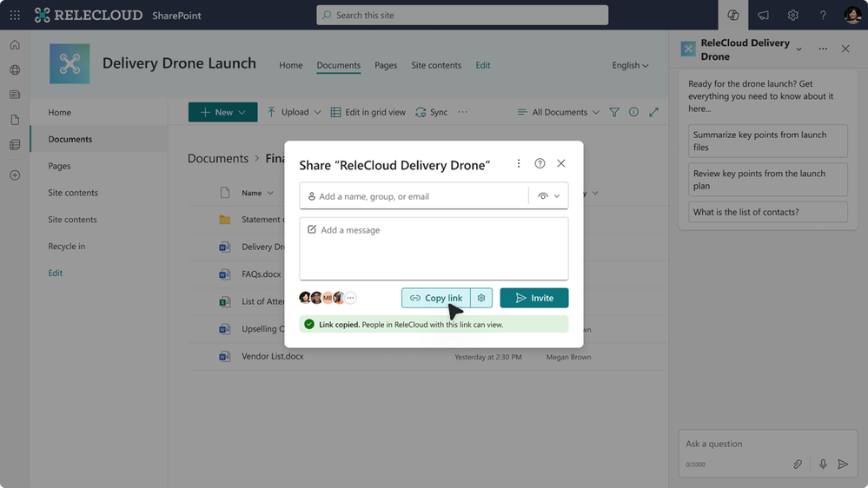Close the ReleCloud Delivery Drone panel

845,49
